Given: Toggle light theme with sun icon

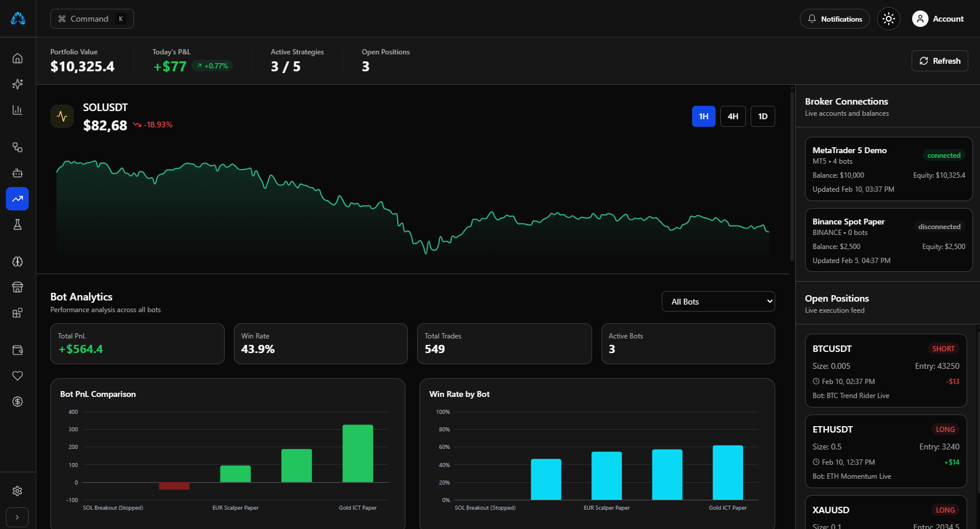Looking at the screenshot, I should (x=888, y=19).
